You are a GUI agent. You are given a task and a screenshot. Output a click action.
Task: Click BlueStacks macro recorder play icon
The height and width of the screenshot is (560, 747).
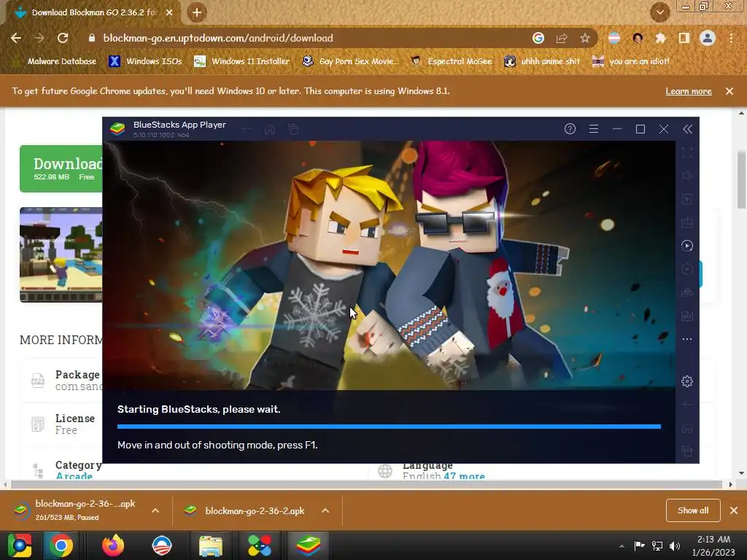point(687,246)
